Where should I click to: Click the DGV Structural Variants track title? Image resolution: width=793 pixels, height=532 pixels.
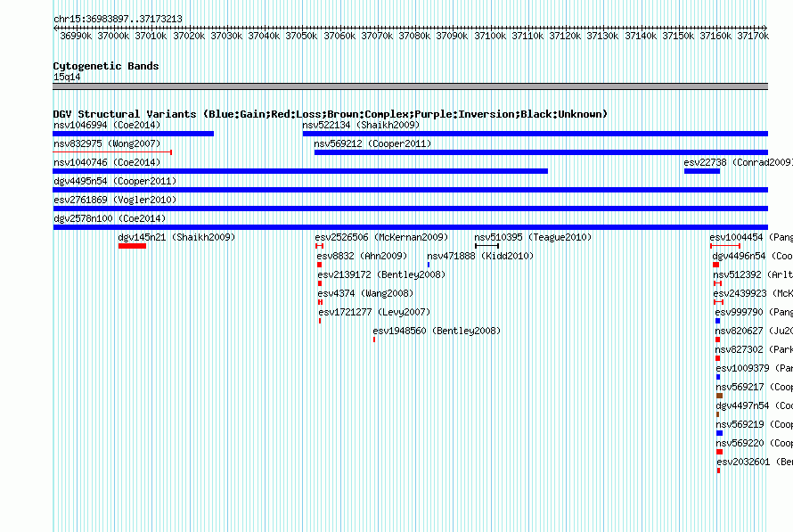[x=331, y=114]
